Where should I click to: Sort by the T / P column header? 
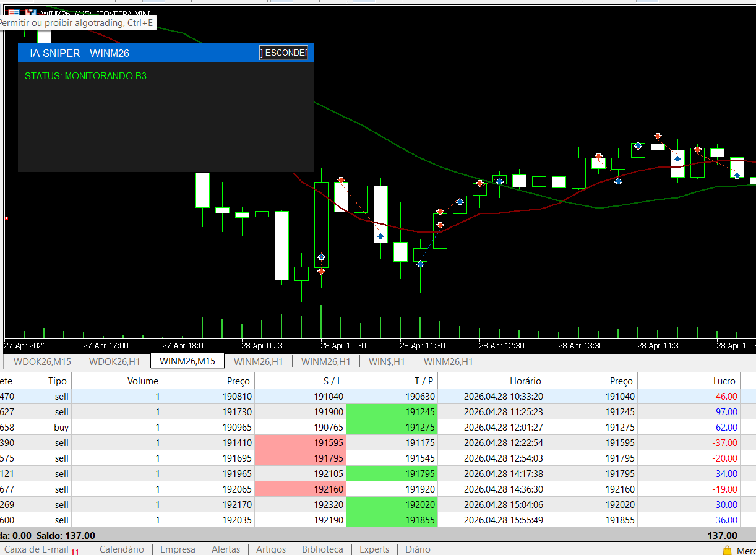point(392,381)
